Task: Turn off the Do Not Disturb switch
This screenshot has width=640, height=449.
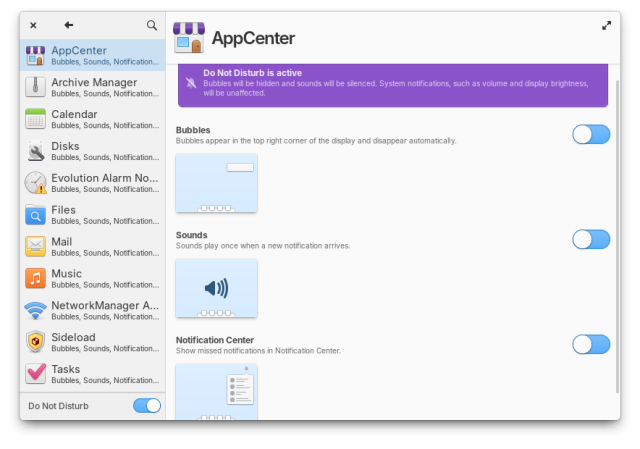Action: point(147,406)
